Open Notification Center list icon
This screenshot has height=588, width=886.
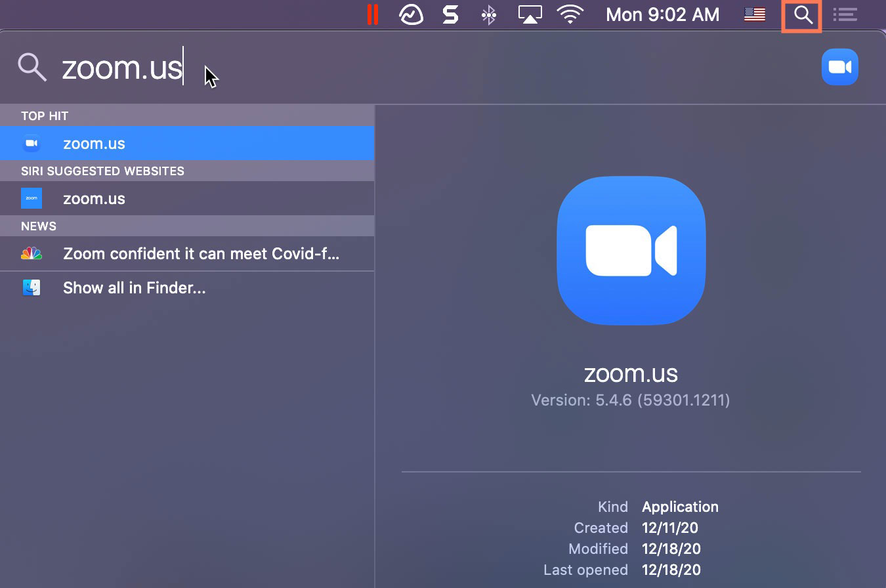845,14
